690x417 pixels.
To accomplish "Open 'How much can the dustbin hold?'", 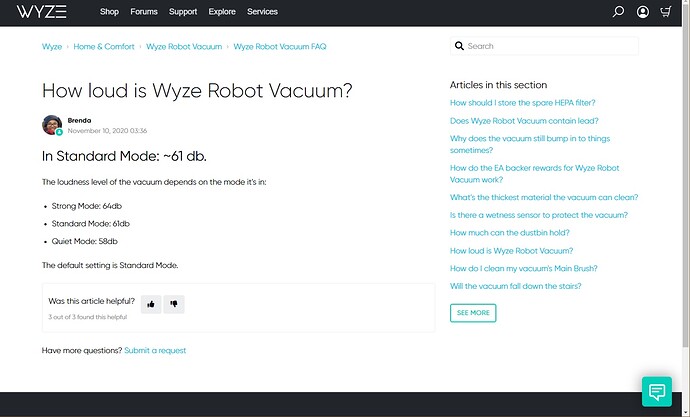I will pyautogui.click(x=510, y=233).
